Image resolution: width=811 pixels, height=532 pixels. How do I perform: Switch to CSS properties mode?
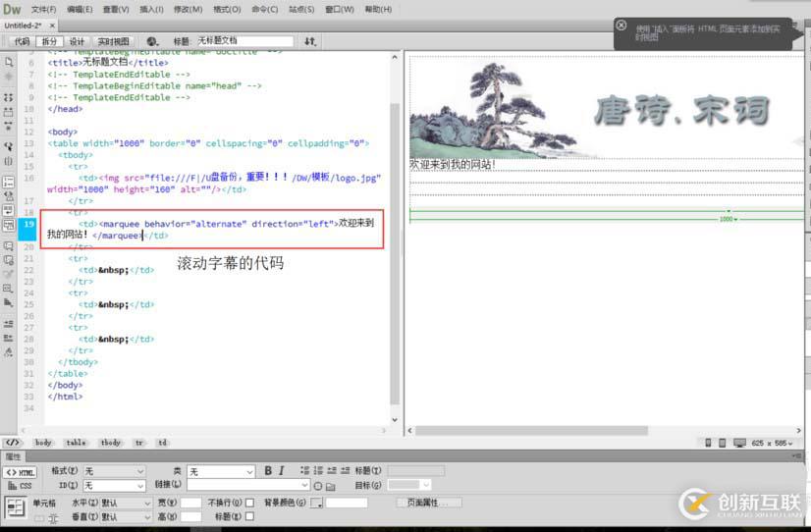pos(21,486)
